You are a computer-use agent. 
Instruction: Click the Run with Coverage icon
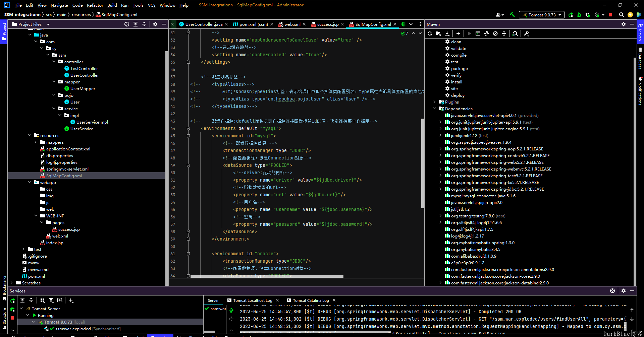(588, 15)
